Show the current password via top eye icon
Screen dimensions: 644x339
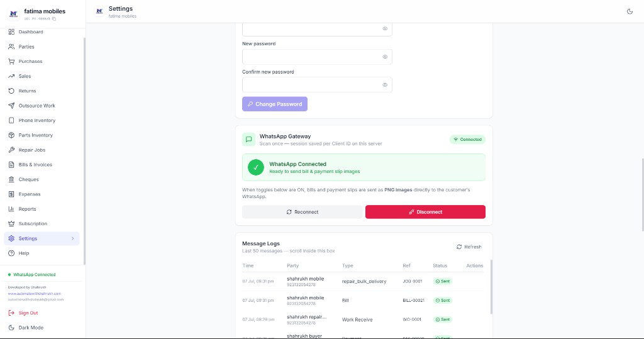tap(385, 29)
